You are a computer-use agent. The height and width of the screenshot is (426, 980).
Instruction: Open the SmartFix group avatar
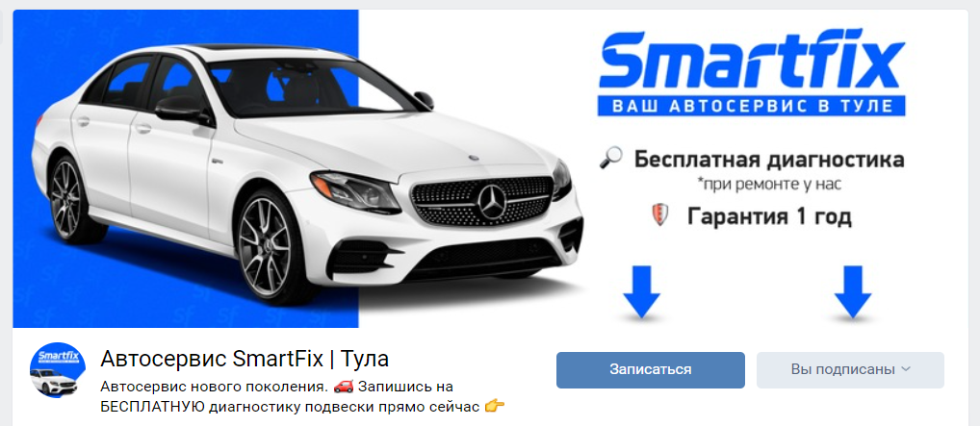pos(58,370)
